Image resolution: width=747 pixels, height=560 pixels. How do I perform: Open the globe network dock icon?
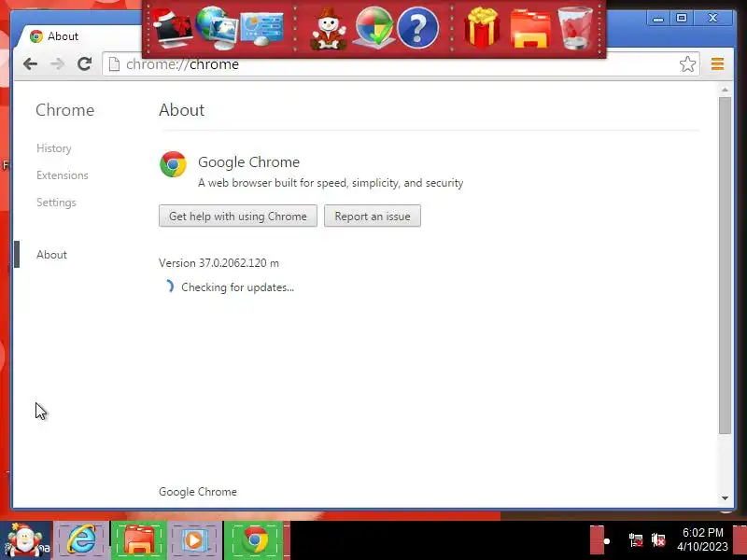point(216,28)
